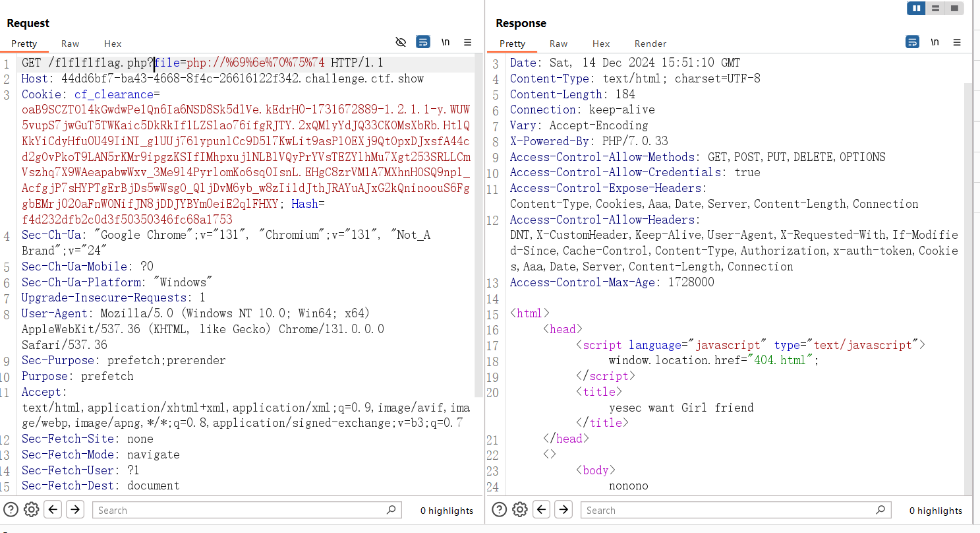Open the Response Render tab
980x533 pixels.
[650, 44]
